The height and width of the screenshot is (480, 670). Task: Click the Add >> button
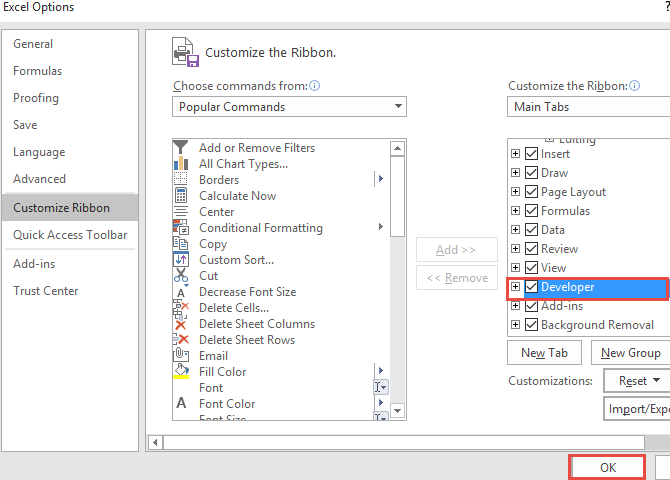click(457, 250)
